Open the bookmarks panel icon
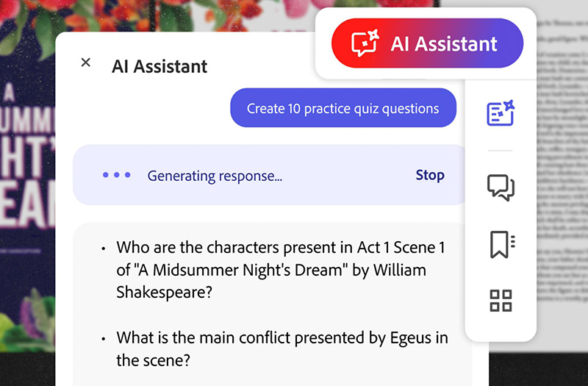This screenshot has width=588, height=386. coord(501,244)
